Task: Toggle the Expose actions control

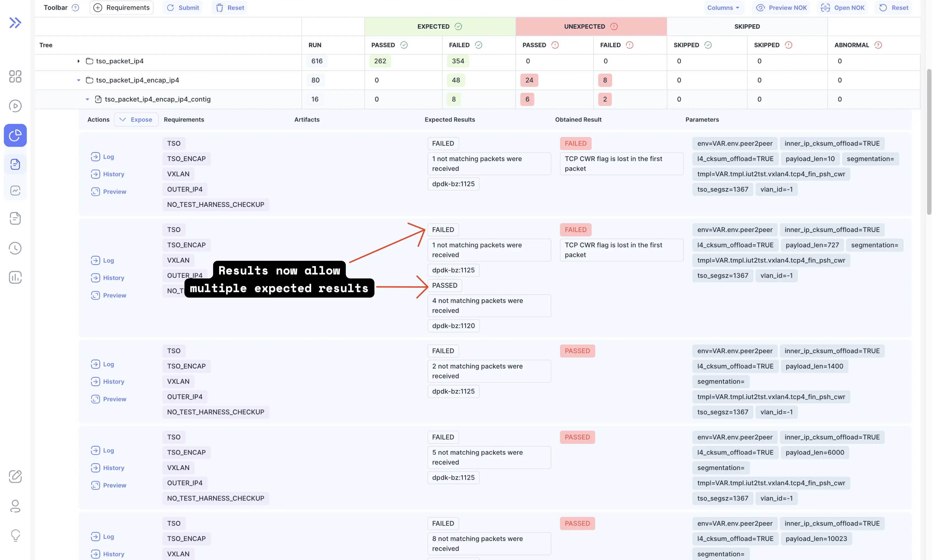Action: point(136,120)
